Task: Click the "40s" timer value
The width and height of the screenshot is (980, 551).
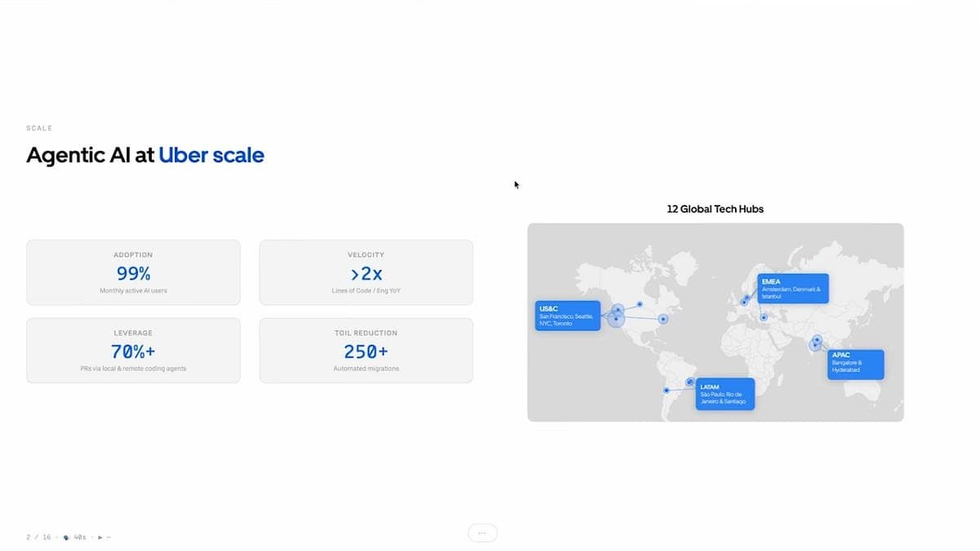Action: 80,537
